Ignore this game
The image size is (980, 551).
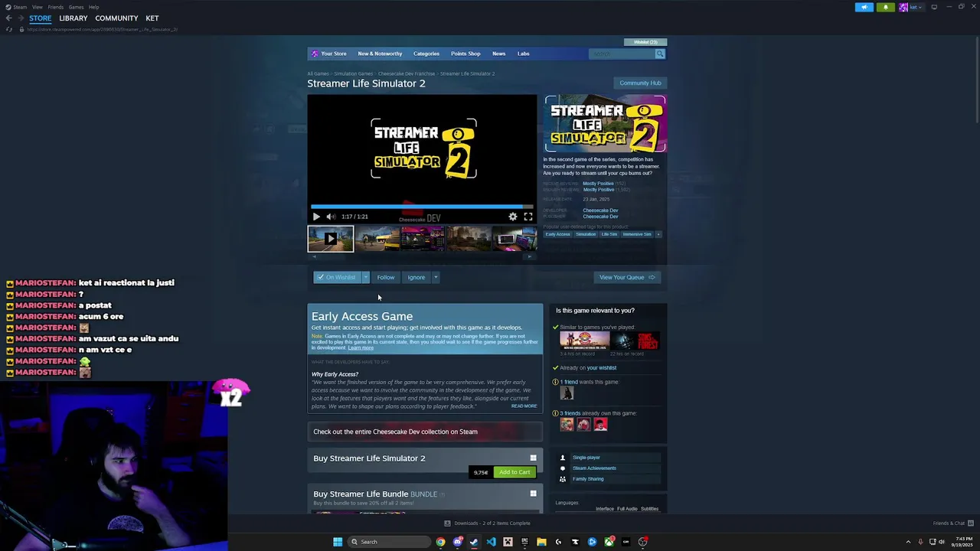[416, 277]
